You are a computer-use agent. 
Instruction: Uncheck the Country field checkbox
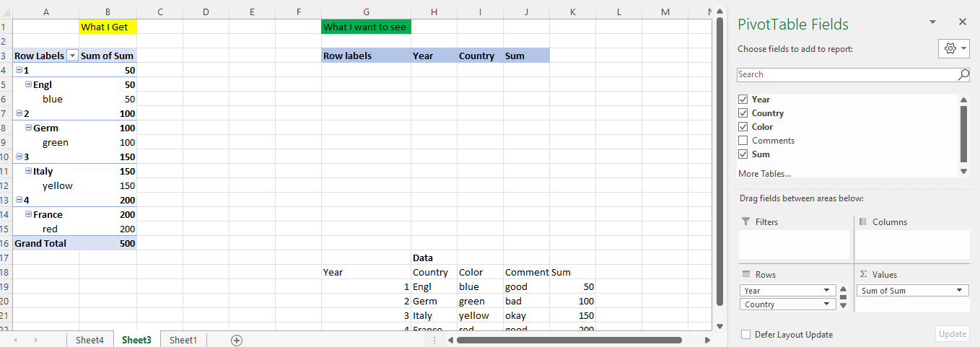pyautogui.click(x=743, y=113)
